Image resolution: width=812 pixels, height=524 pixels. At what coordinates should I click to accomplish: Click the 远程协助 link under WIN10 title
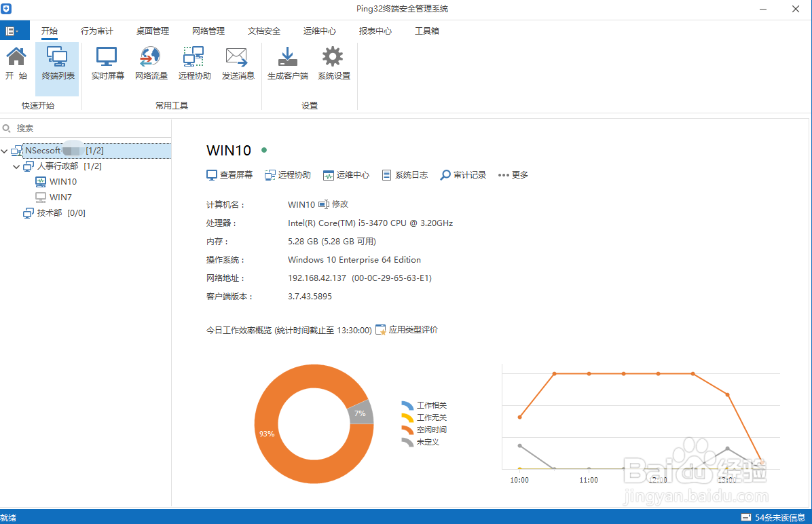tap(287, 175)
